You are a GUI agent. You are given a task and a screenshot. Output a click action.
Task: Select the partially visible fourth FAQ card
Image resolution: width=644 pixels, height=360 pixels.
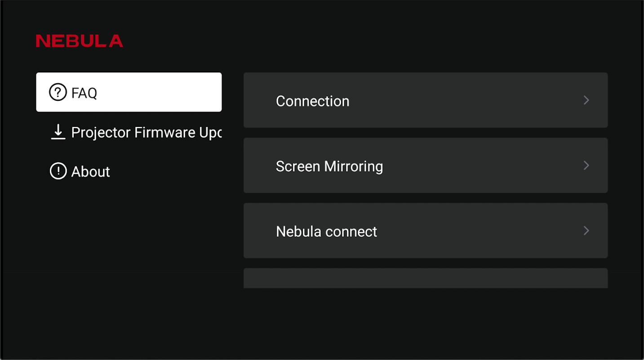click(x=425, y=279)
